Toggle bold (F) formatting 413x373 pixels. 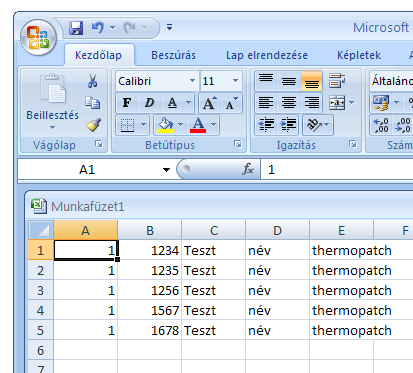pyautogui.click(x=127, y=103)
